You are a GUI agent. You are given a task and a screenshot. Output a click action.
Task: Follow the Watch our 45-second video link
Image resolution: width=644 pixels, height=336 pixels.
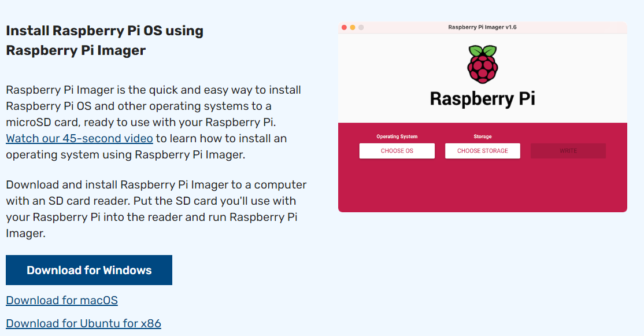coord(79,138)
